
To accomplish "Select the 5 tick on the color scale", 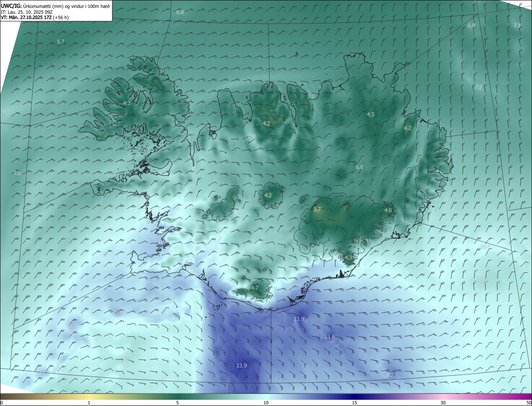I will point(177,403).
